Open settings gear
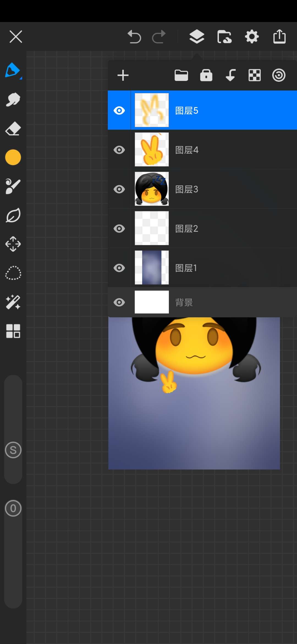 point(252,37)
